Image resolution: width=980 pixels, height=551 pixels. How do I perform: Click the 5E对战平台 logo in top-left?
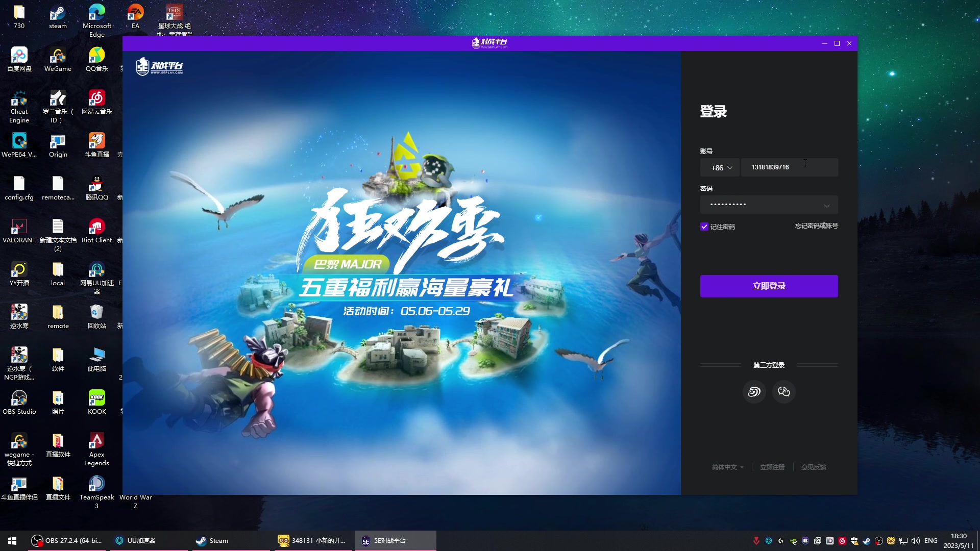[x=160, y=66]
